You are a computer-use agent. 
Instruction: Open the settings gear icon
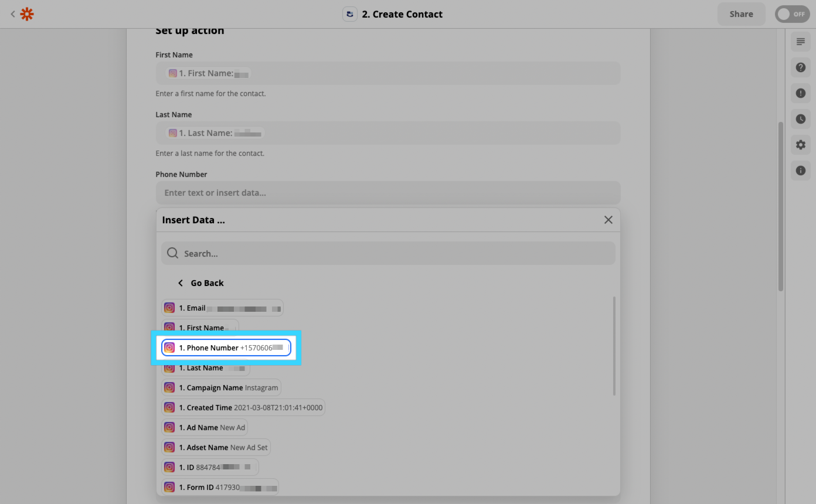coord(801,145)
